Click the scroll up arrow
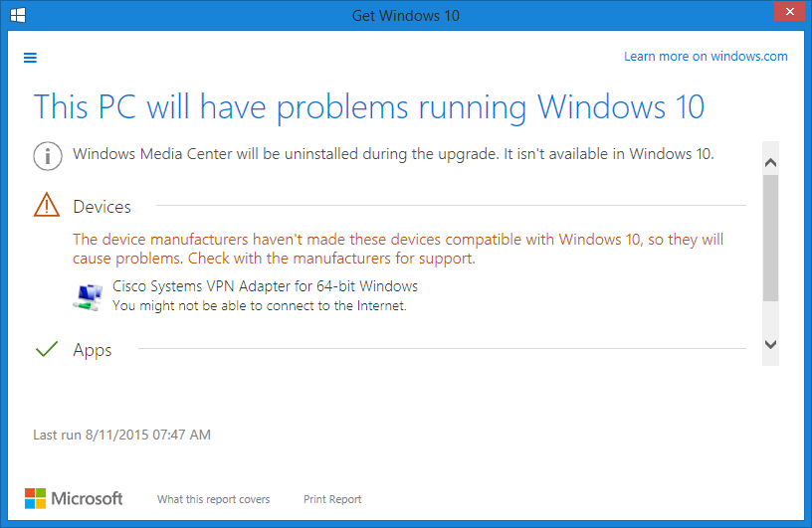The image size is (812, 528). click(770, 162)
